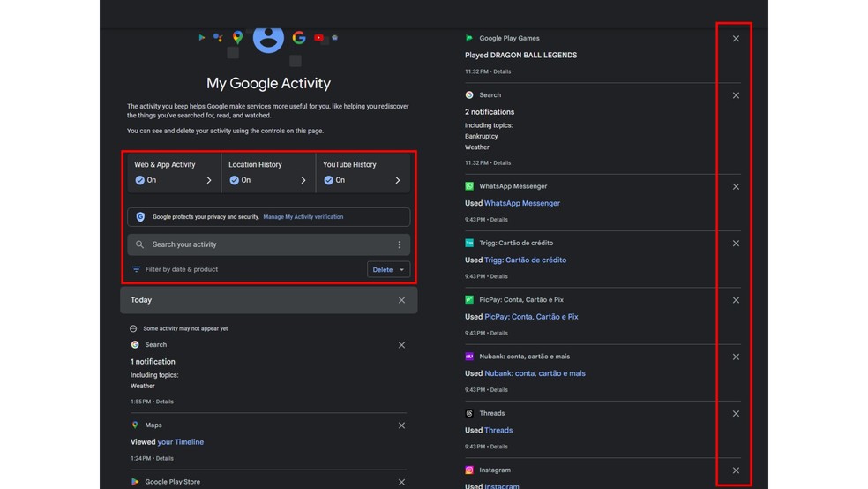Delete the Maps Timeline activity entry

click(401, 425)
